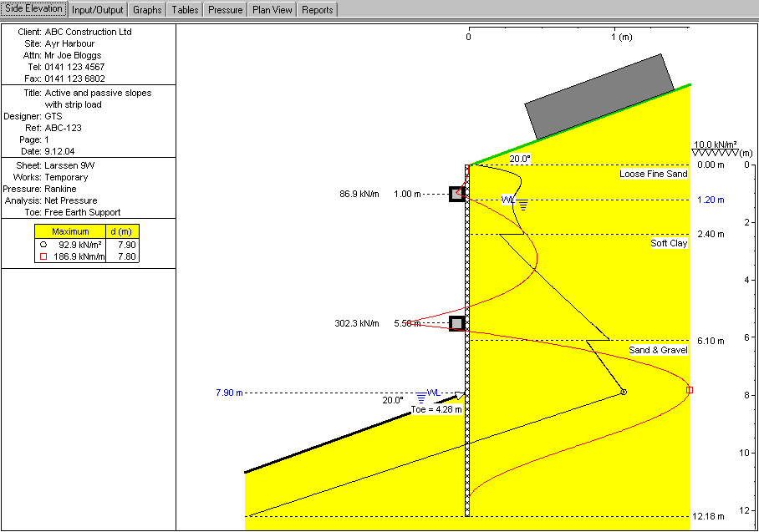Click the lower anchor strut at 5.50 m
This screenshot has height=532, width=759.
[x=457, y=323]
